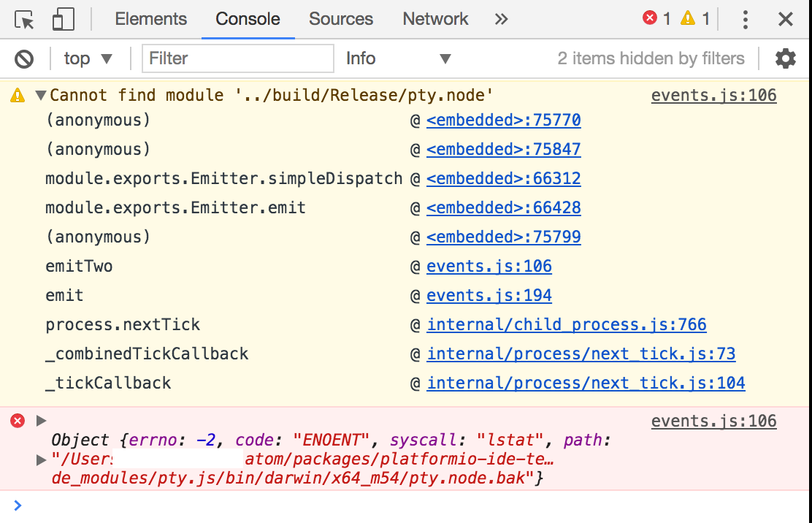The height and width of the screenshot is (523, 812).
Task: Click the warning triangle icon beside message
Action: tap(18, 95)
